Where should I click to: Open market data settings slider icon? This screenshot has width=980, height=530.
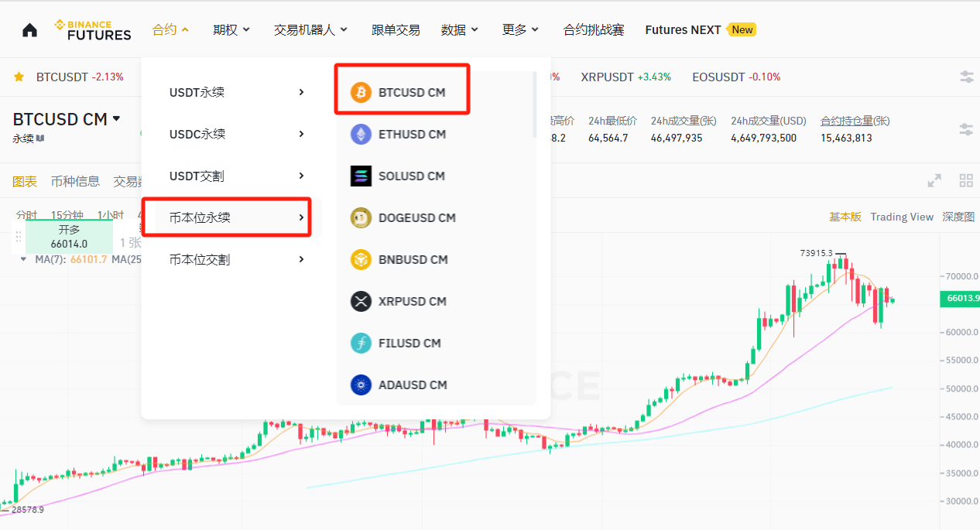967,129
